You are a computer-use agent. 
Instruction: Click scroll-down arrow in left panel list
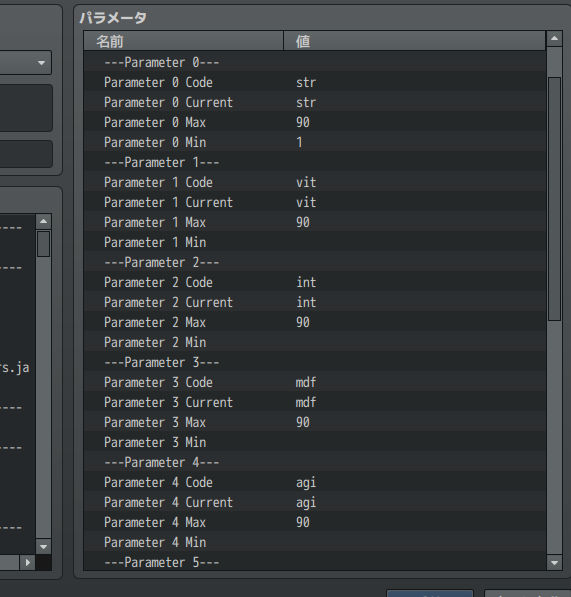43,547
